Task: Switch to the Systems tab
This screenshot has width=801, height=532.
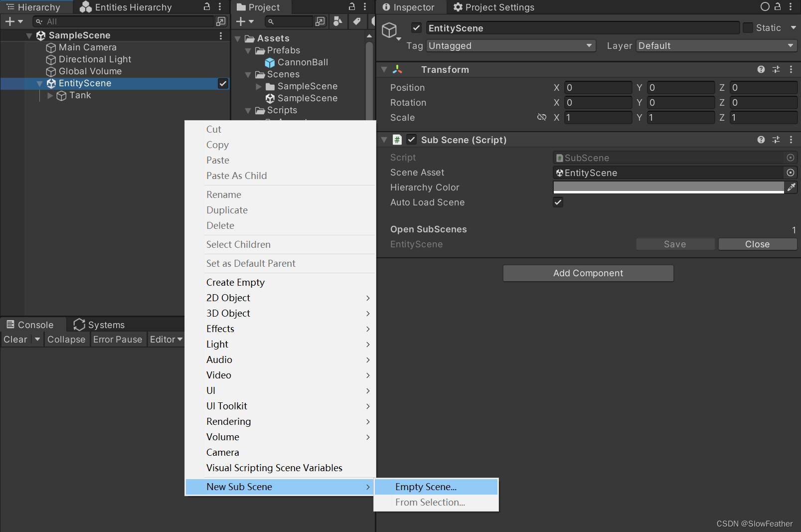Action: tap(99, 325)
